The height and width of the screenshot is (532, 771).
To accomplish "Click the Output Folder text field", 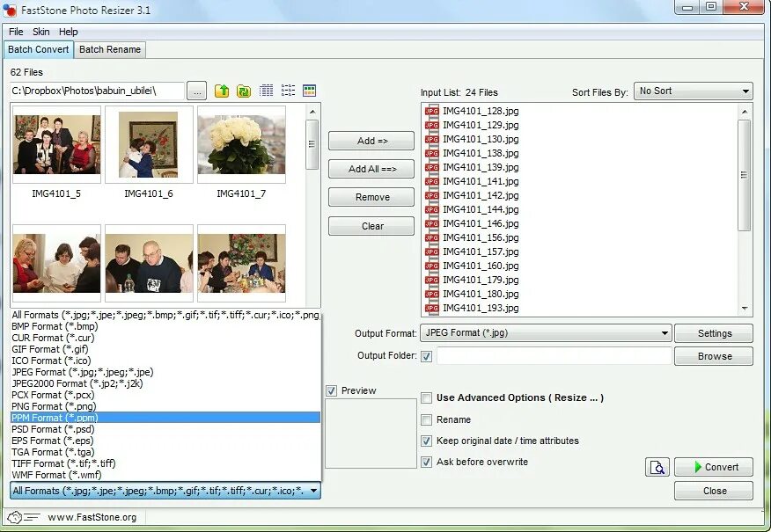I will [x=554, y=356].
